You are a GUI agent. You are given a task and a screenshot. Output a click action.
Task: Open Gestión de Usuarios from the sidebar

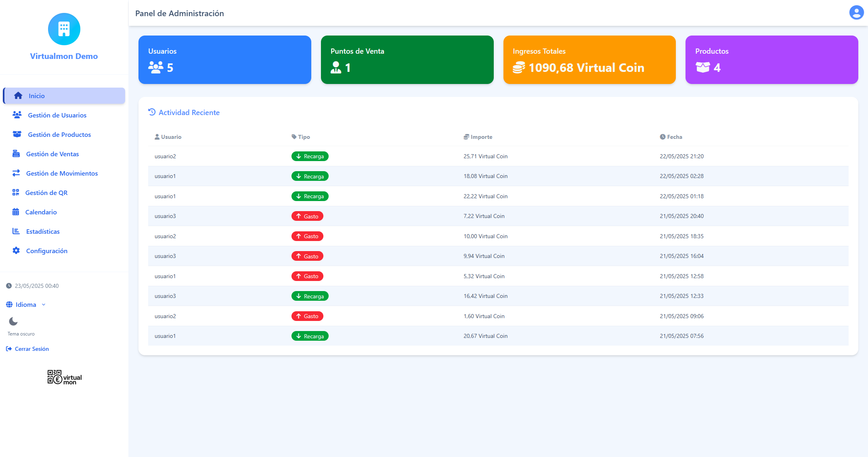(57, 115)
